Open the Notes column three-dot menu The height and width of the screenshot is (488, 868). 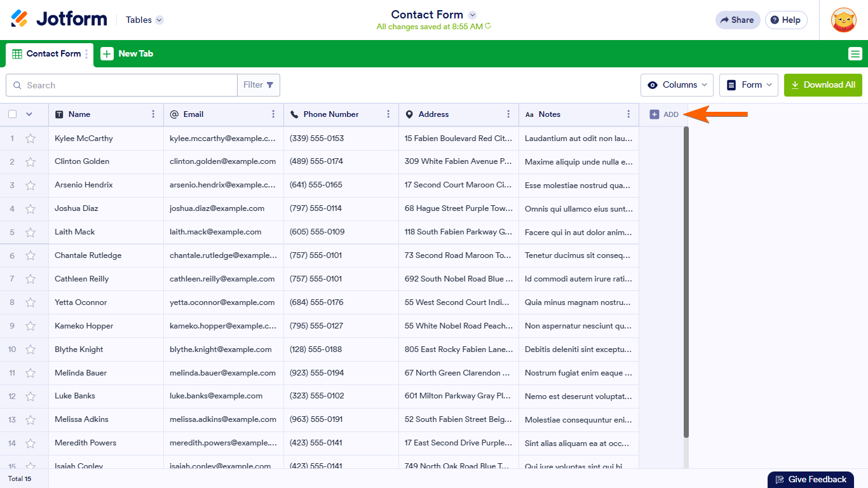(x=628, y=114)
